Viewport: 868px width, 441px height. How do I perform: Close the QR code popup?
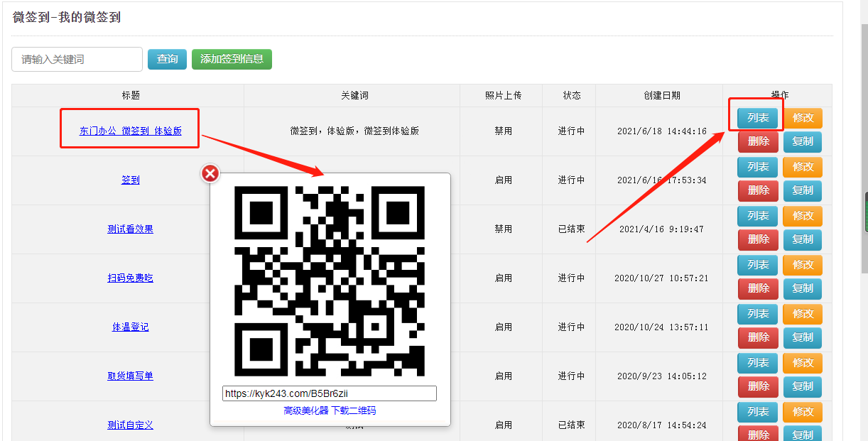point(210,173)
